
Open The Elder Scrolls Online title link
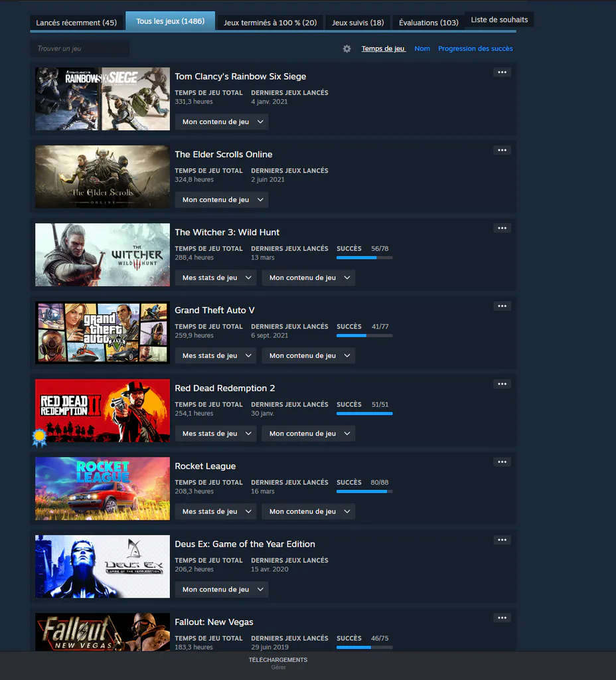(223, 154)
